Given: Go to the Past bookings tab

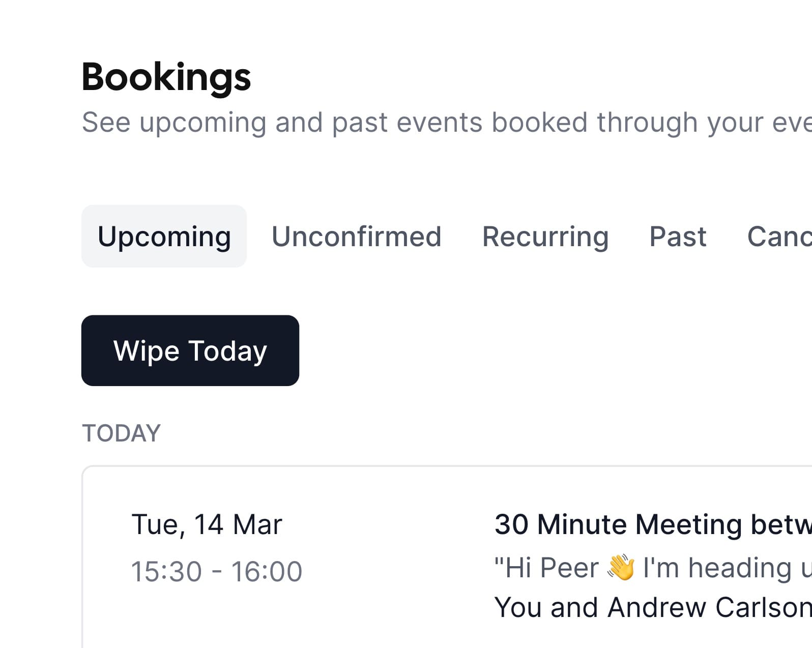Looking at the screenshot, I should [x=678, y=237].
